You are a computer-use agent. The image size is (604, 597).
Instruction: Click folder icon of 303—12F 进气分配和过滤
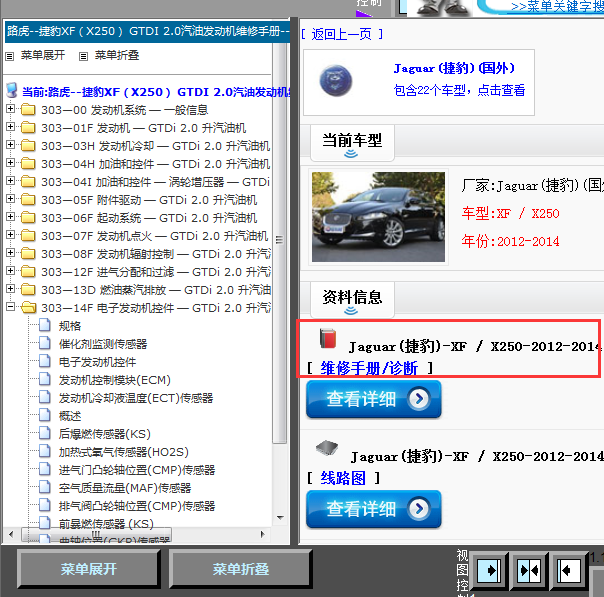pos(28,272)
